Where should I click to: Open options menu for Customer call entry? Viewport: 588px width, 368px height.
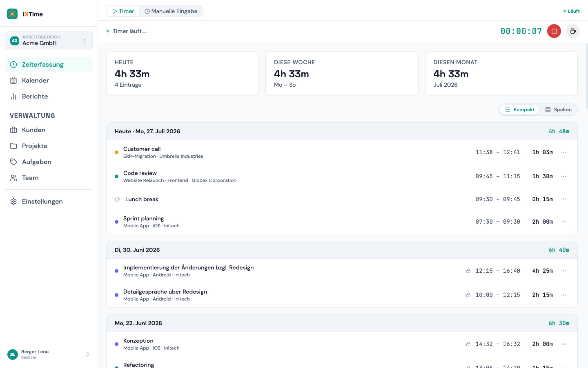coord(563,153)
